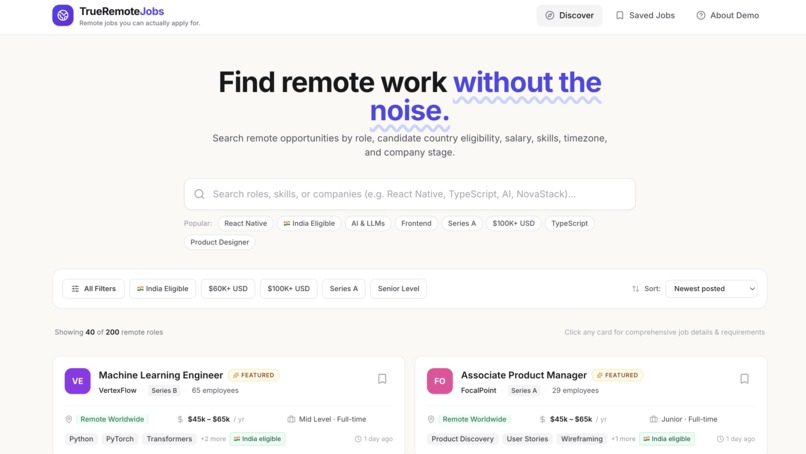Image resolution: width=806 pixels, height=454 pixels.
Task: Bookmark the Machine Learning Engineer job
Action: coord(382,379)
